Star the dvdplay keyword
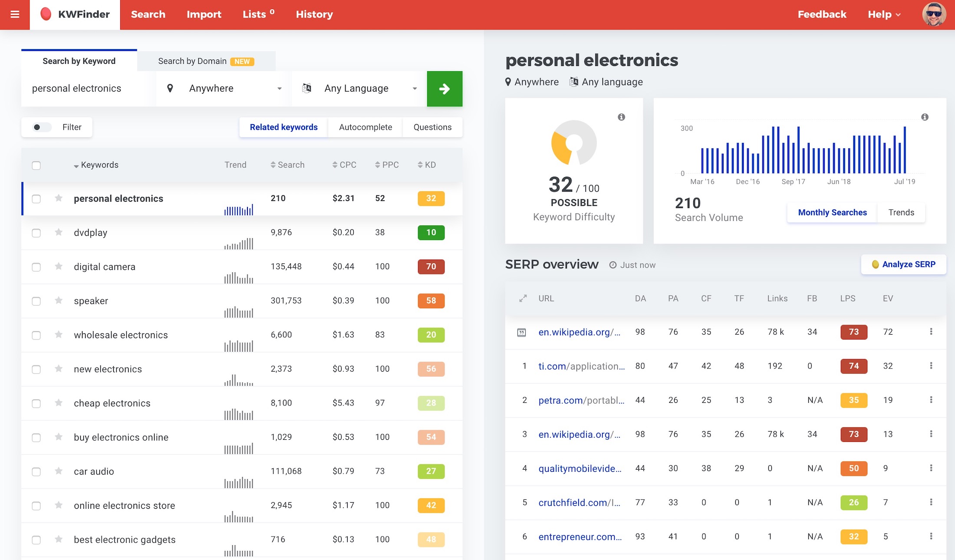Viewport: 955px width, 560px height. [x=59, y=232]
